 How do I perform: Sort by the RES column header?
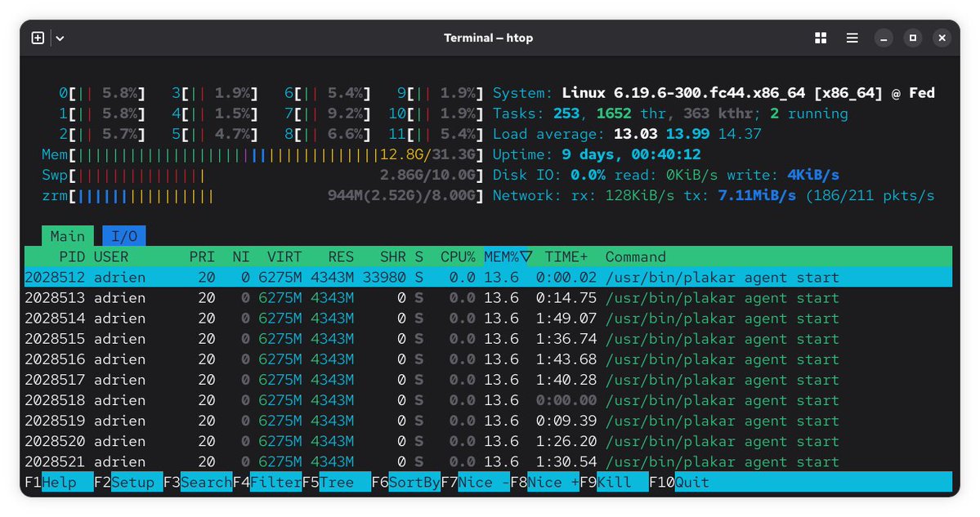coord(341,256)
